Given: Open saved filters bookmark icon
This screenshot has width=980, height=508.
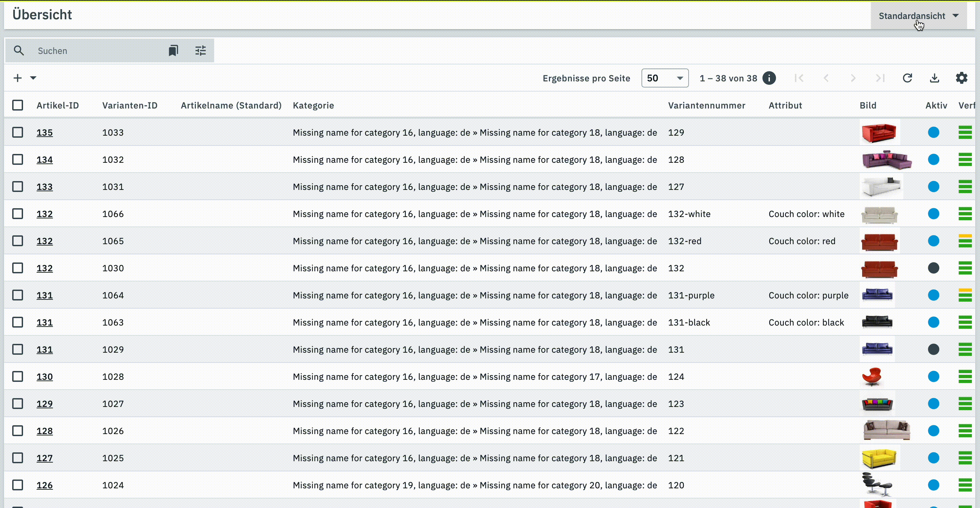Looking at the screenshot, I should (x=173, y=51).
